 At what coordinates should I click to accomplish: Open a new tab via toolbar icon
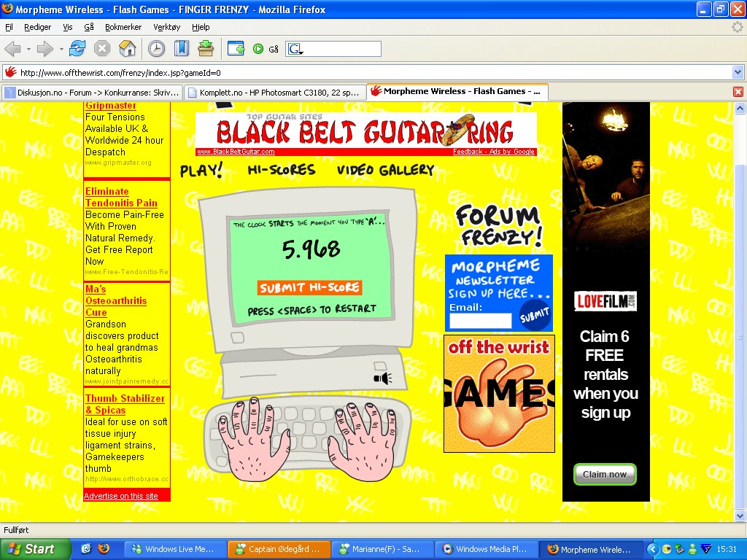point(236,49)
